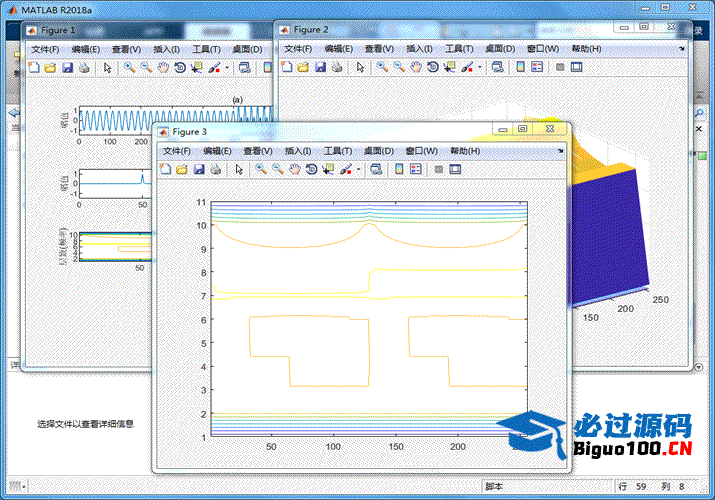Insert Legend icon in Figure 3 toolbar
The height and width of the screenshot is (500, 715).
(416, 170)
